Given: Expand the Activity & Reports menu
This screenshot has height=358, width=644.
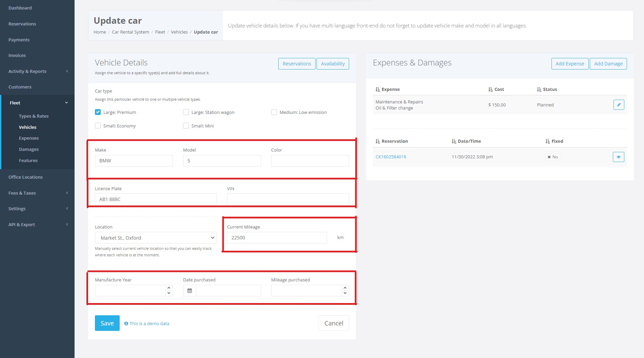Looking at the screenshot, I should pyautogui.click(x=37, y=71).
